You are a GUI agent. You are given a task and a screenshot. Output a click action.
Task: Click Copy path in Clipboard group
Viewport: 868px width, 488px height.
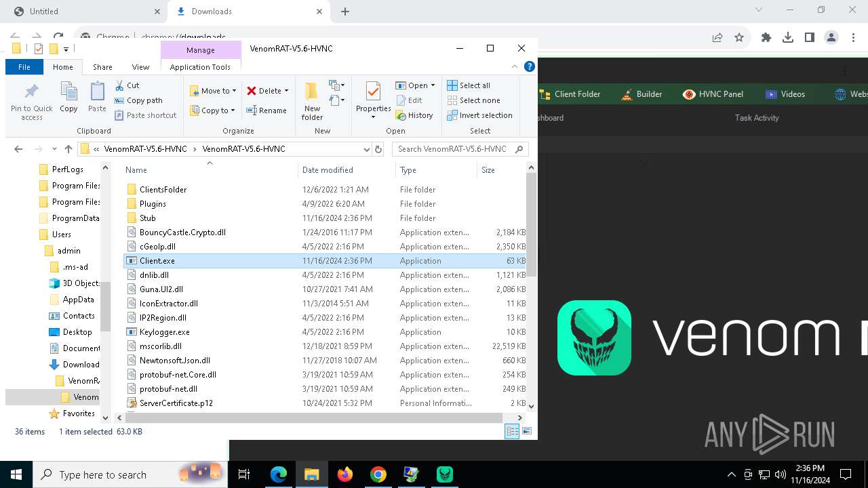138,100
